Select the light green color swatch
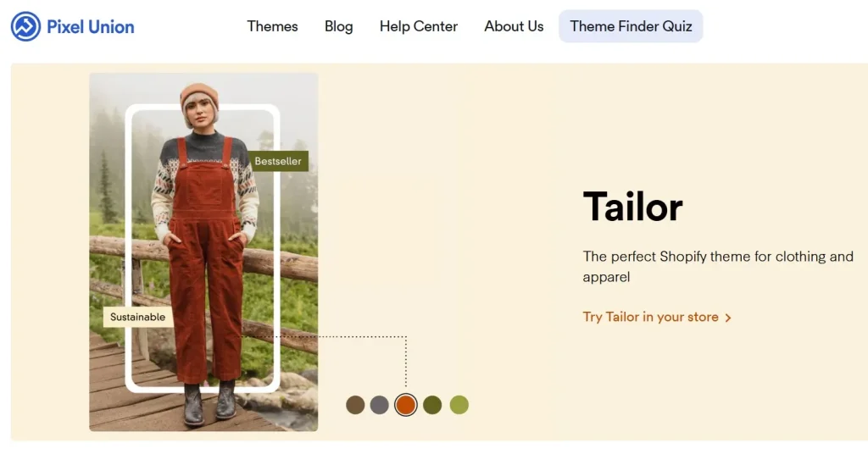868x454 pixels. [459, 405]
